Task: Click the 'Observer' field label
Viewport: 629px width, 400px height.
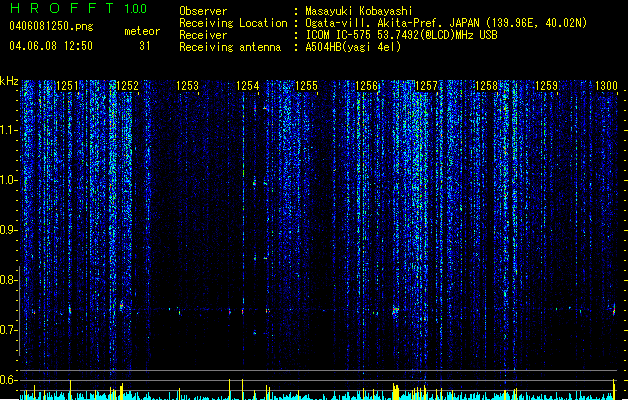Action: (203, 11)
